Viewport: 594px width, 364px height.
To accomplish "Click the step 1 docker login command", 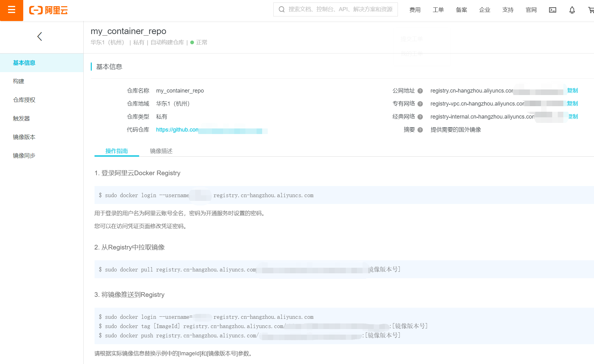I will 206,195.
